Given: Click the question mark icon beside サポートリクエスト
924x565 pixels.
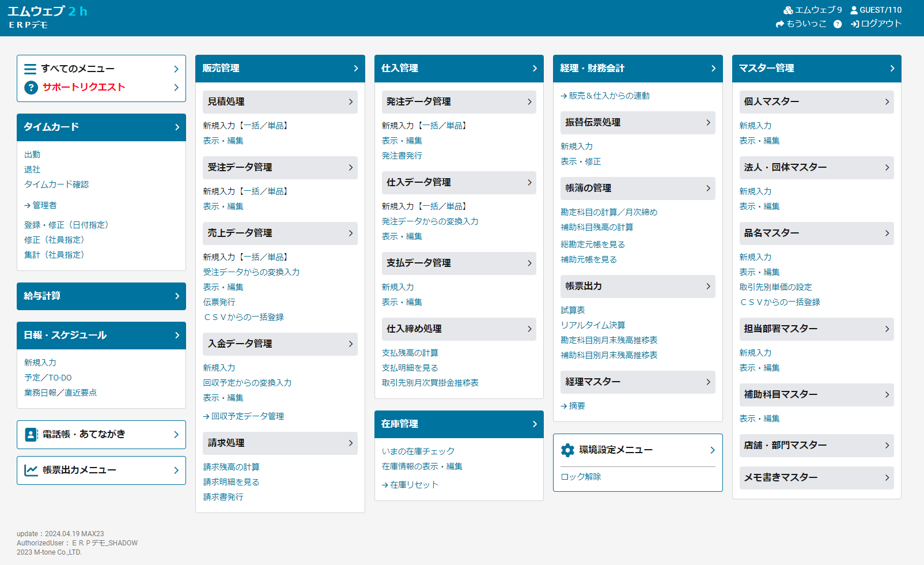Looking at the screenshot, I should pos(31,88).
